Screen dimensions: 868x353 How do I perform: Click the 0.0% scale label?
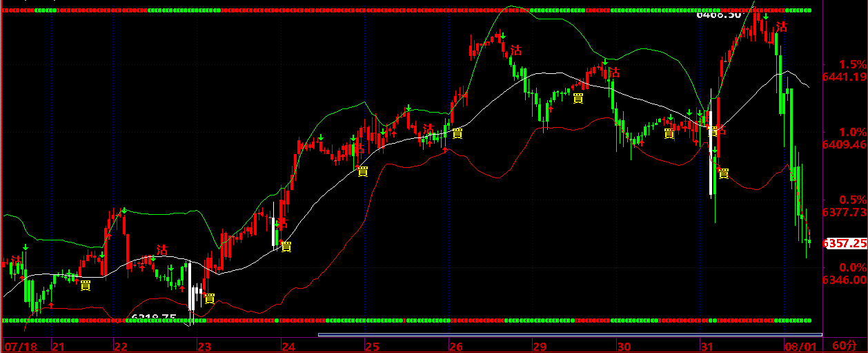(853, 267)
